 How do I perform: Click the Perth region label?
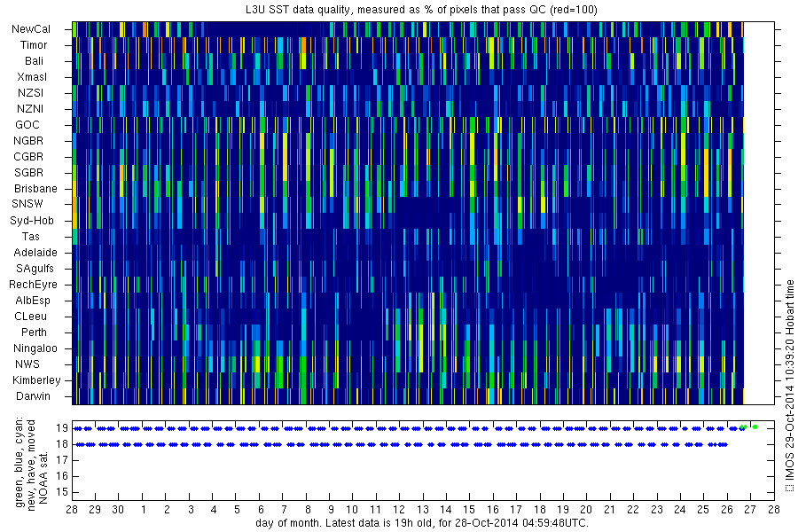coord(34,332)
